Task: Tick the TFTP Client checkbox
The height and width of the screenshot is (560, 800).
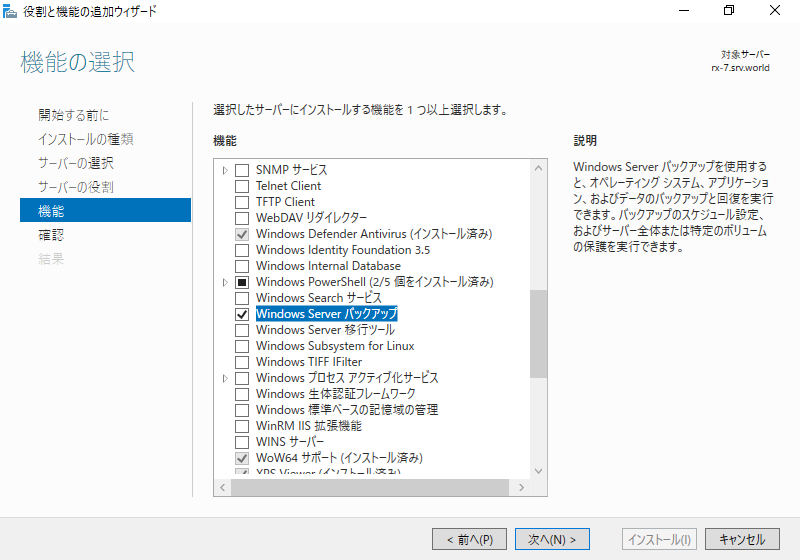Action: (242, 202)
